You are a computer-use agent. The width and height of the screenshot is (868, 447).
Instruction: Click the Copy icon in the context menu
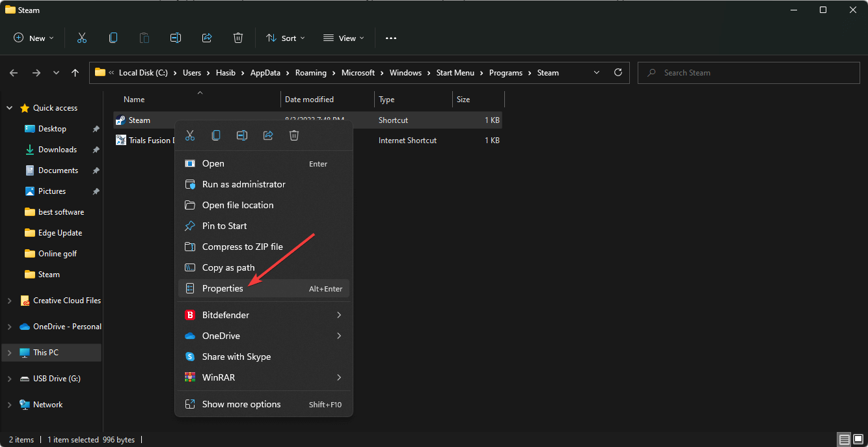coord(216,135)
